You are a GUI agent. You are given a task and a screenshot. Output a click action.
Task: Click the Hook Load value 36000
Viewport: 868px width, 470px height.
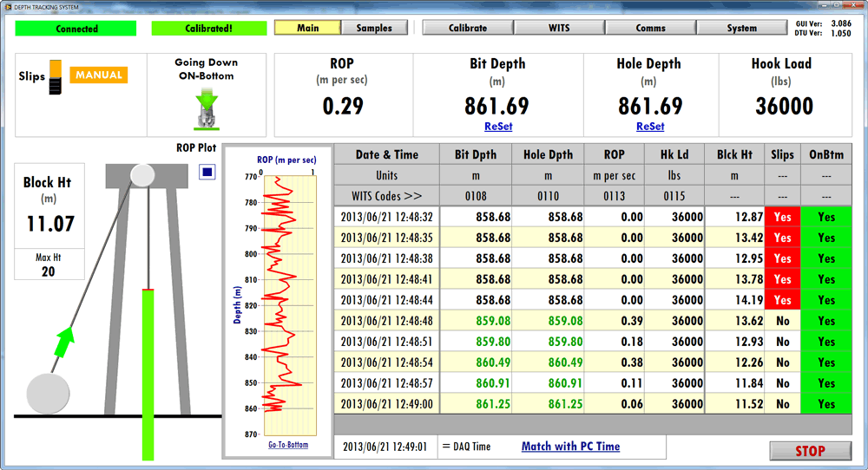(x=784, y=106)
